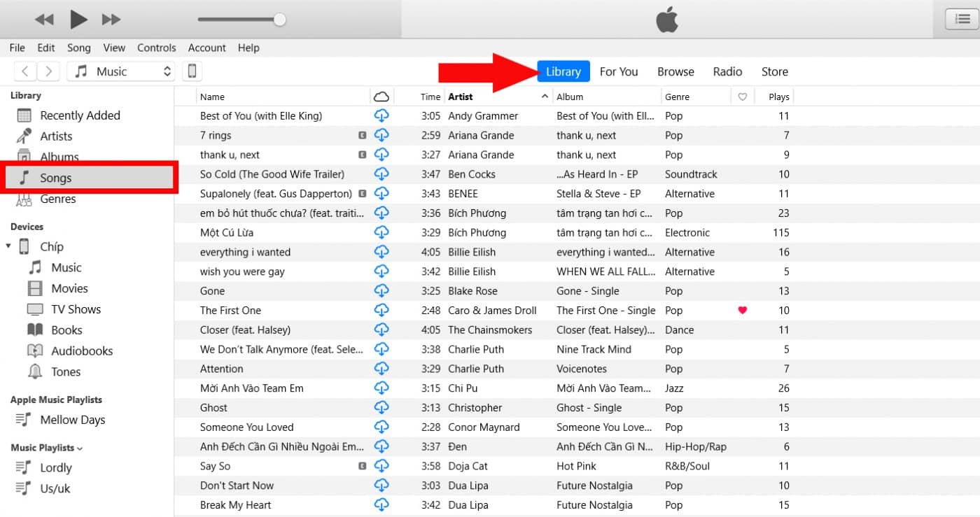980x517 pixels.
Task: Open the Controls menu
Action: (156, 48)
